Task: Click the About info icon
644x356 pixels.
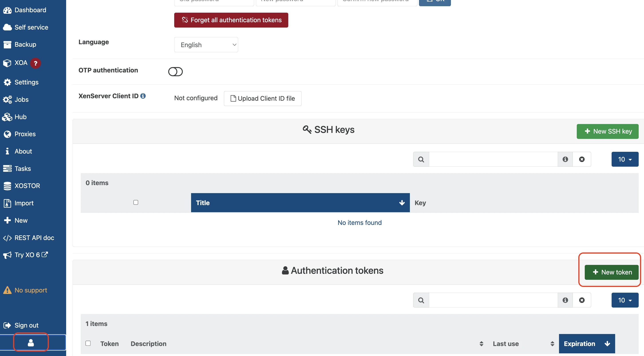Action: 7,151
